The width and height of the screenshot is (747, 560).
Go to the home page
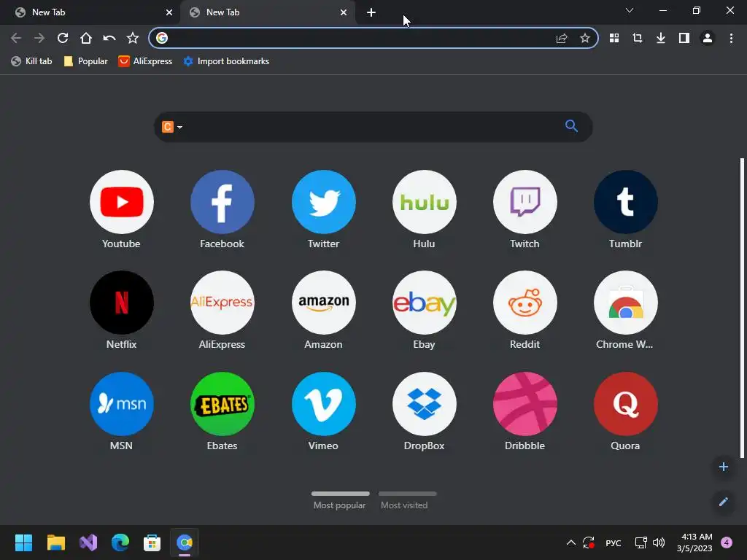tap(86, 38)
